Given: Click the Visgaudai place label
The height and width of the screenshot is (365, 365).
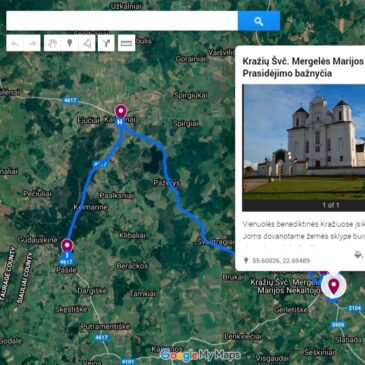Looking at the screenshot, I should point(272,359).
